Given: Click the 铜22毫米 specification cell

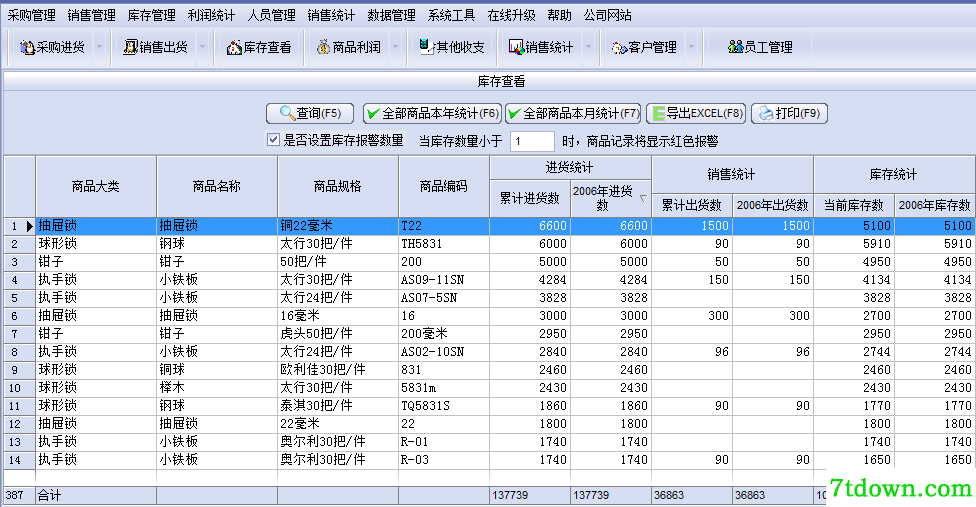Looking at the screenshot, I should pos(337,226).
